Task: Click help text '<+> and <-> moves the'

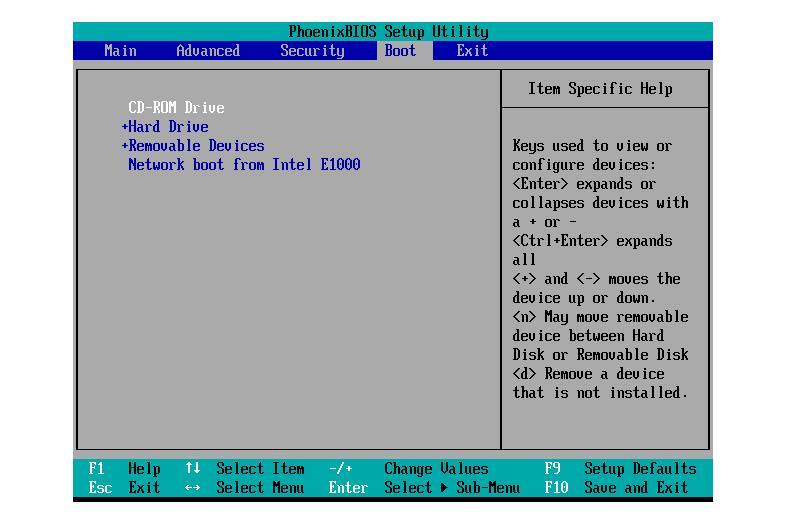Action: (596, 279)
